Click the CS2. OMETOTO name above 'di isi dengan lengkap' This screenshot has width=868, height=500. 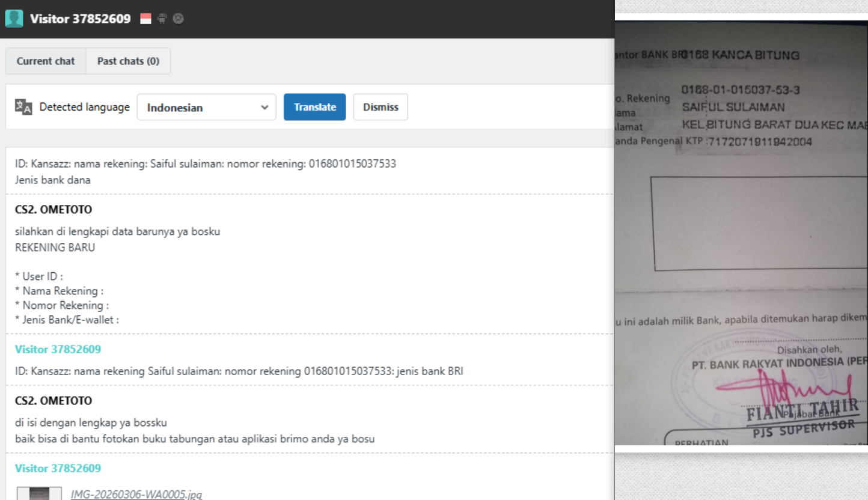[x=54, y=400]
